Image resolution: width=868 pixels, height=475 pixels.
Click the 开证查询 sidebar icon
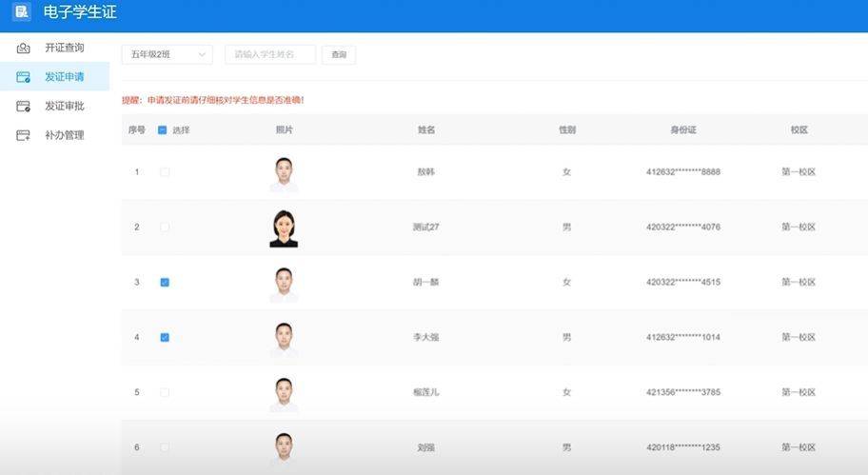(x=24, y=48)
